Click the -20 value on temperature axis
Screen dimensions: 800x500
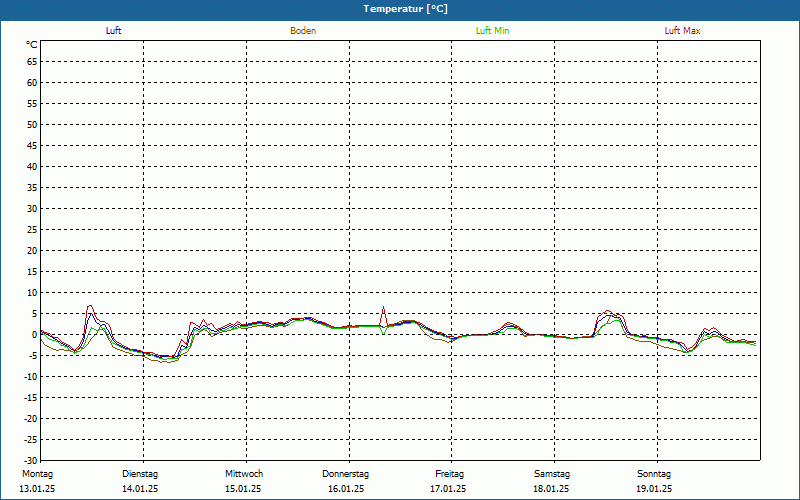pyautogui.click(x=30, y=418)
